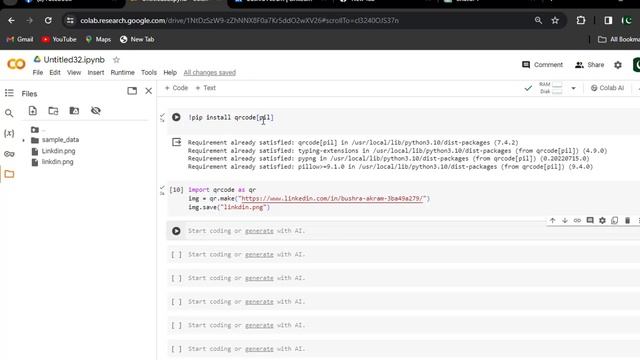
Task: Click the upload to session storage icon
Action: [33, 111]
